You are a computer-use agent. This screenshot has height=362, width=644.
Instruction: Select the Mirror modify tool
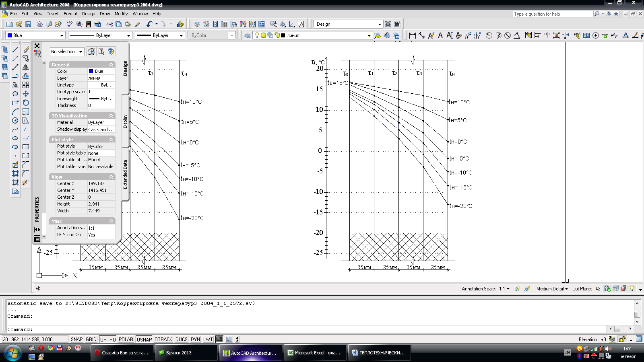pyautogui.click(x=26, y=67)
